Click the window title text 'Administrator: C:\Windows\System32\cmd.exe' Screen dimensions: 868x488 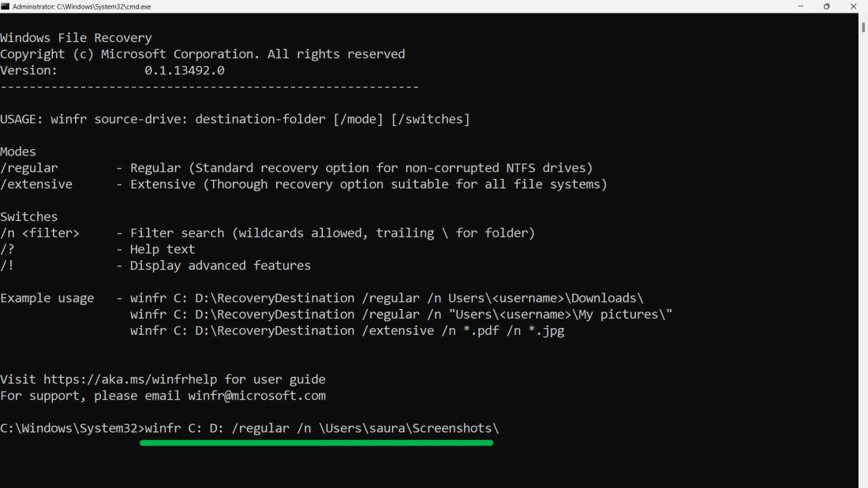(x=82, y=6)
